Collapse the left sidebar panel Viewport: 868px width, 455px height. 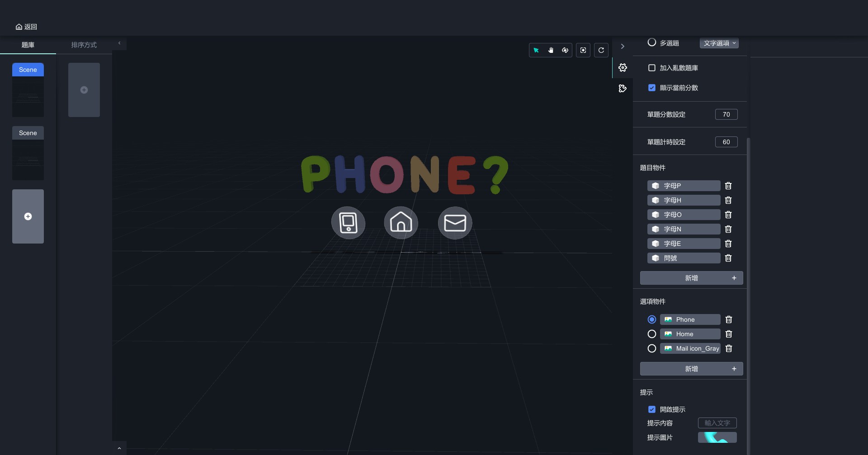(x=119, y=43)
